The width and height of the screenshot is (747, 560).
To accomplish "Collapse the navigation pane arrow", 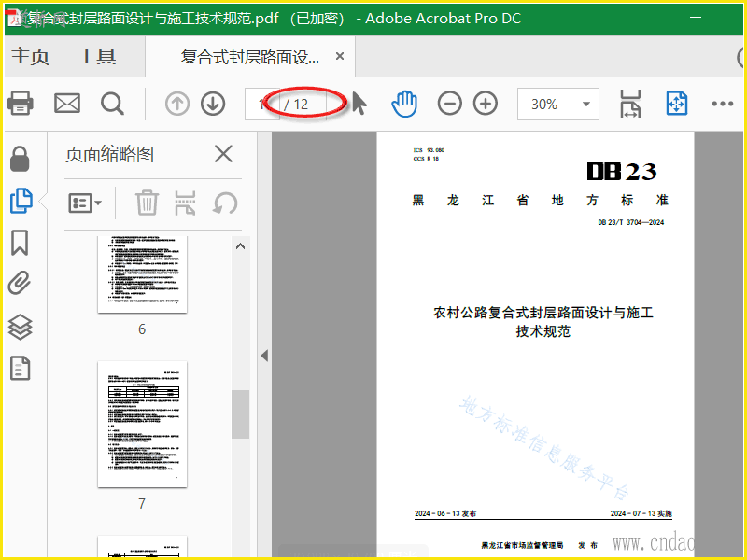I will [264, 356].
